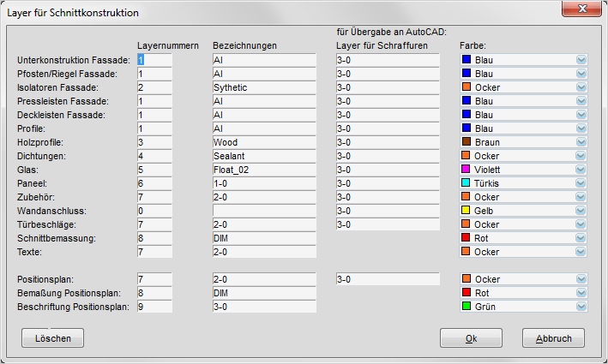
Task: Open color dropdown for Unterkonstruktion Fassade
Action: pyautogui.click(x=581, y=60)
